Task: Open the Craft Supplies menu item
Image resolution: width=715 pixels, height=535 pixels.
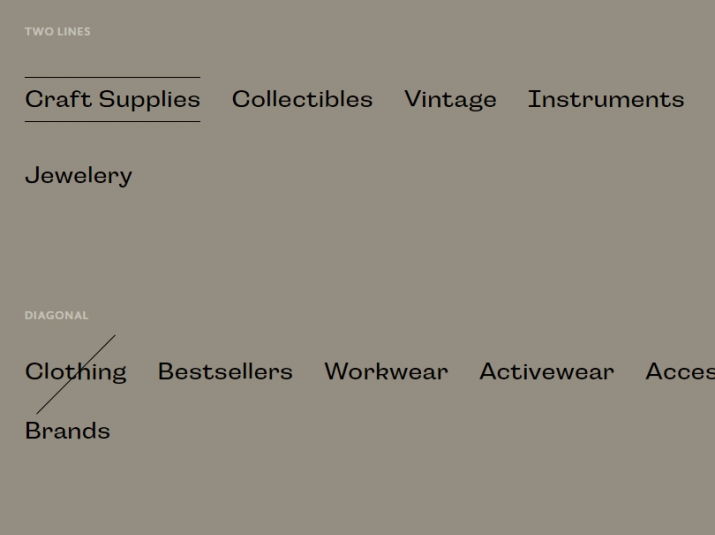Action: click(113, 99)
